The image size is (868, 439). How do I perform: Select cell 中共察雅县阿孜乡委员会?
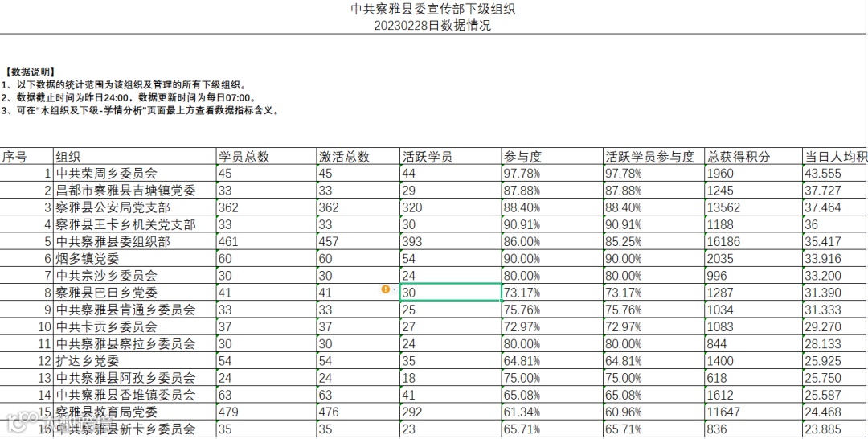[x=134, y=378]
